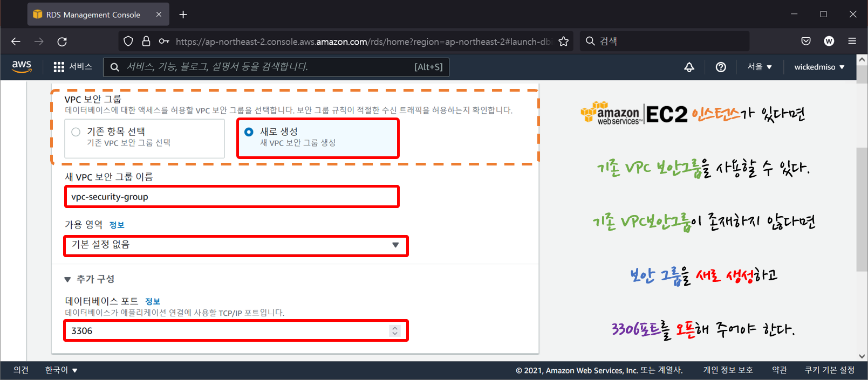Click the scrollbar down arrow
Viewport: 868px width, 380px height.
point(862,356)
